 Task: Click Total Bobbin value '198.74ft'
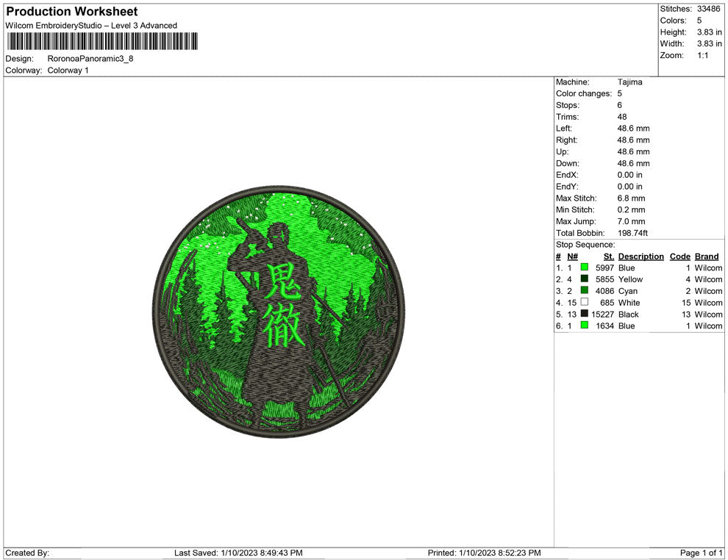pyautogui.click(x=632, y=233)
